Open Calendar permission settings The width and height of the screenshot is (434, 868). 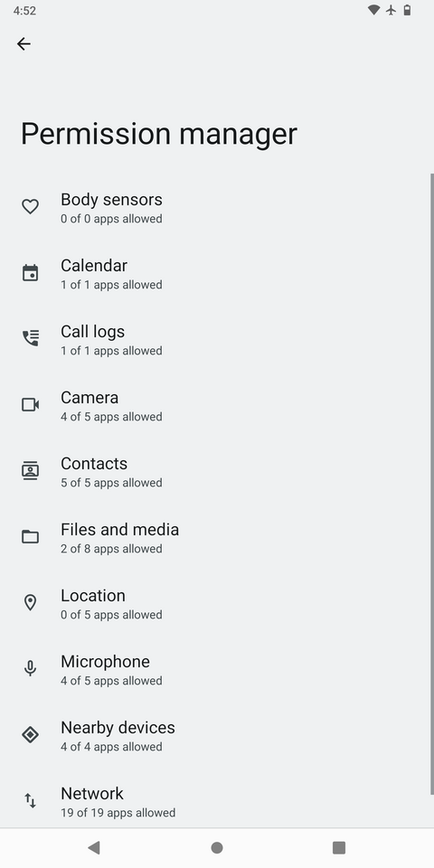(215, 273)
